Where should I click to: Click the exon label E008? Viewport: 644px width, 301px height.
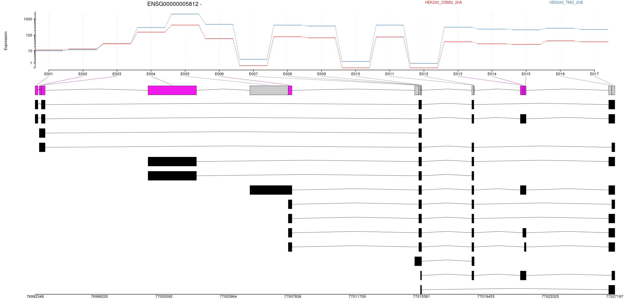coord(287,74)
